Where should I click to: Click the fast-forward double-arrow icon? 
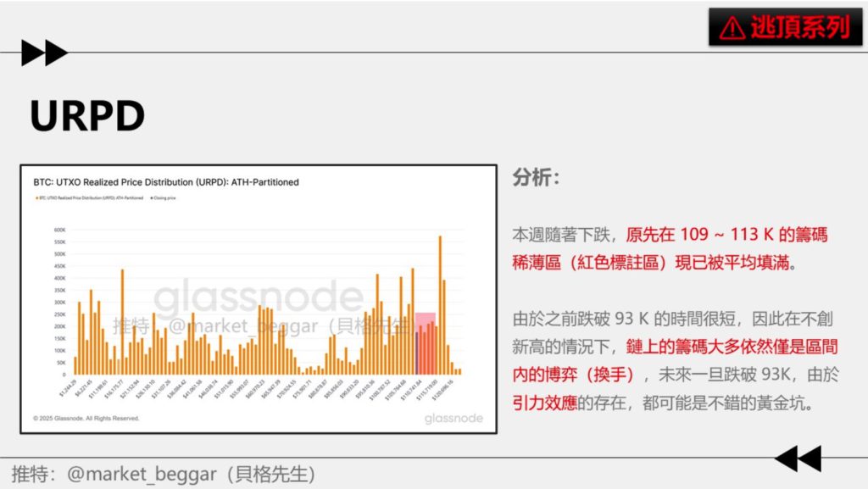click(x=44, y=53)
